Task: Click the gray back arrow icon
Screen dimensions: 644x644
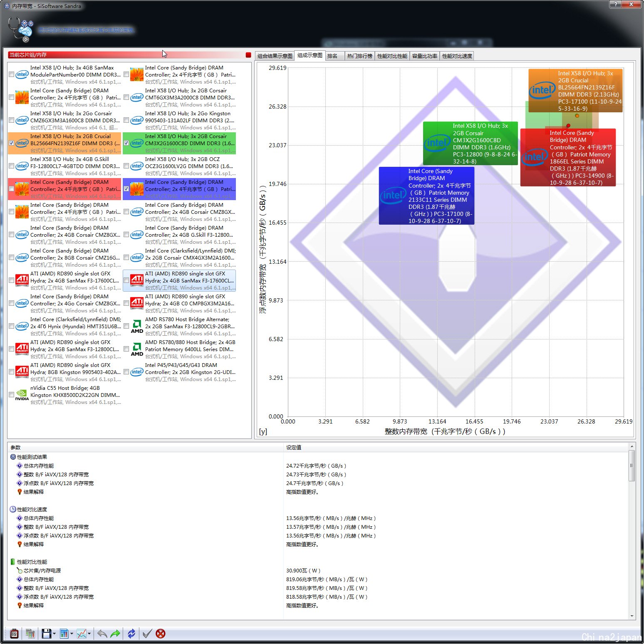Action: [102, 634]
